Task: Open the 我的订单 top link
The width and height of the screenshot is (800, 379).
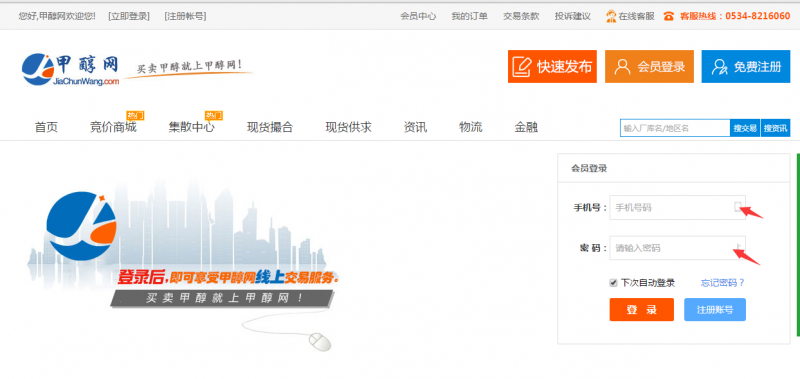Action: pyautogui.click(x=469, y=16)
